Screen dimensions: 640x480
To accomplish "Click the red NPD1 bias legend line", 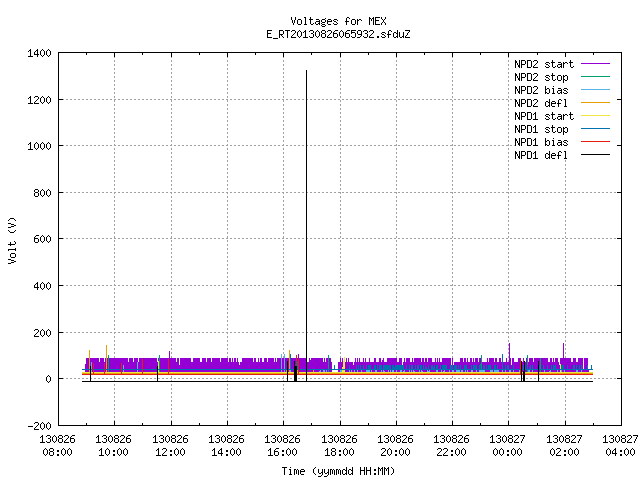I will point(596,142).
